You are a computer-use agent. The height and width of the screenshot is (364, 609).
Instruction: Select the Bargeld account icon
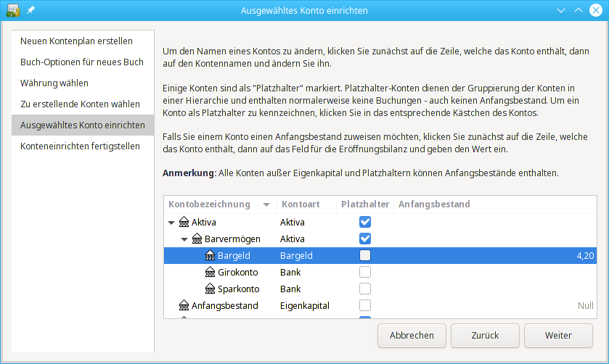coord(210,256)
